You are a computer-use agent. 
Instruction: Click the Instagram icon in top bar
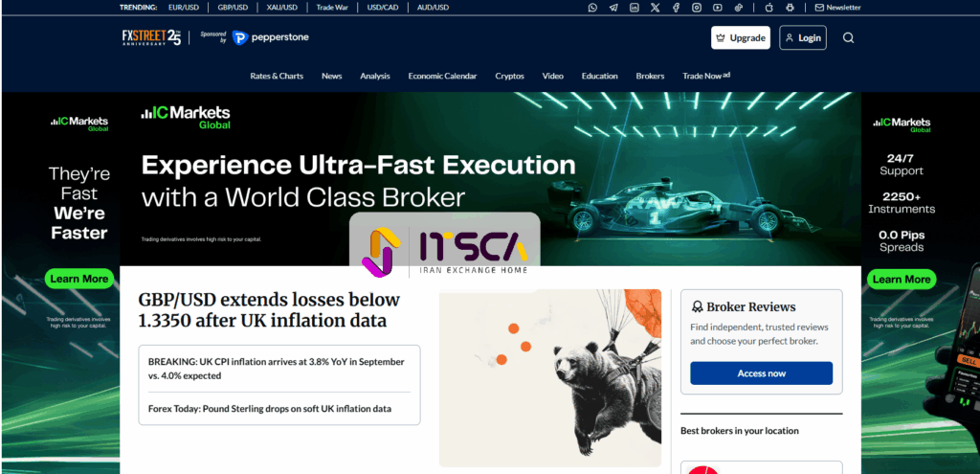(697, 8)
